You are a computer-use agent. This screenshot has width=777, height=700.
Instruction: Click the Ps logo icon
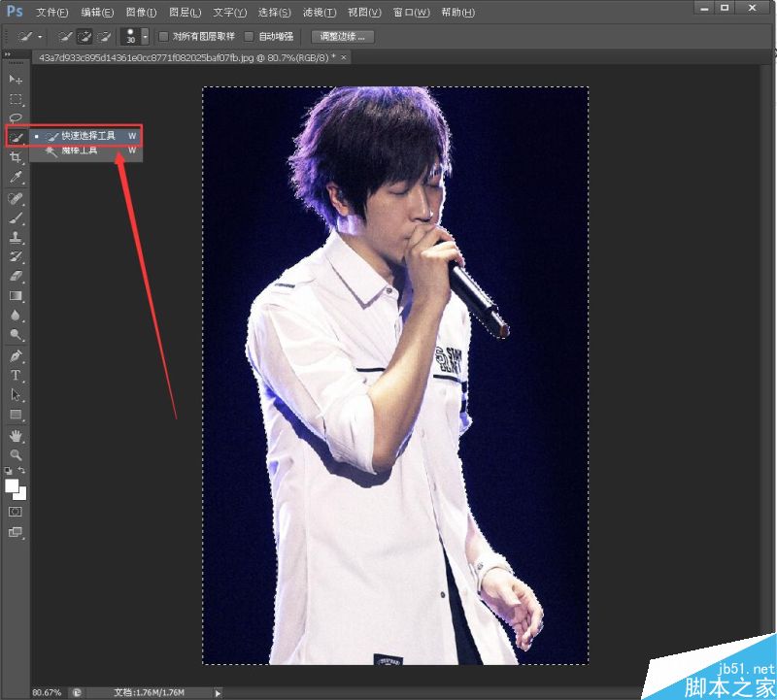(x=15, y=11)
